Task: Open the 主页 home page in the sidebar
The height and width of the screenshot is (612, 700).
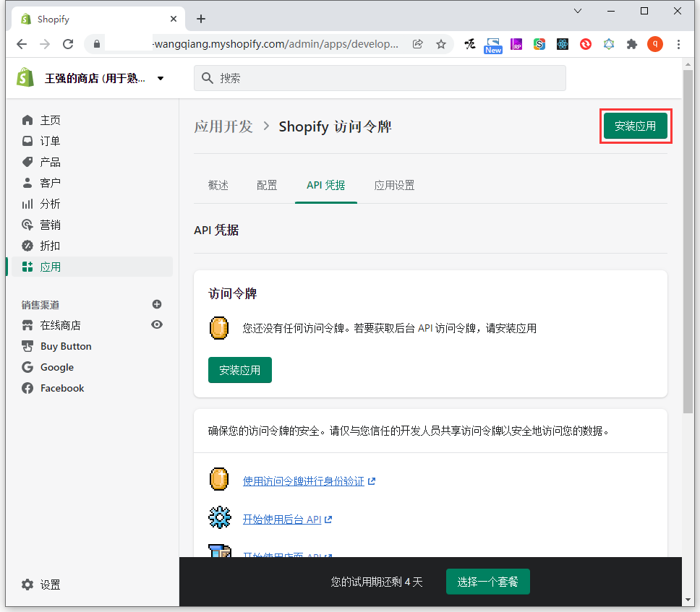Action: 50,120
